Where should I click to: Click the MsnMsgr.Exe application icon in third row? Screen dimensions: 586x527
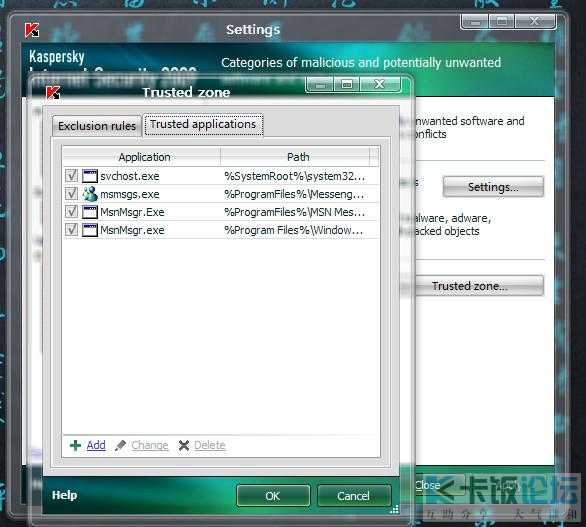tap(90, 212)
